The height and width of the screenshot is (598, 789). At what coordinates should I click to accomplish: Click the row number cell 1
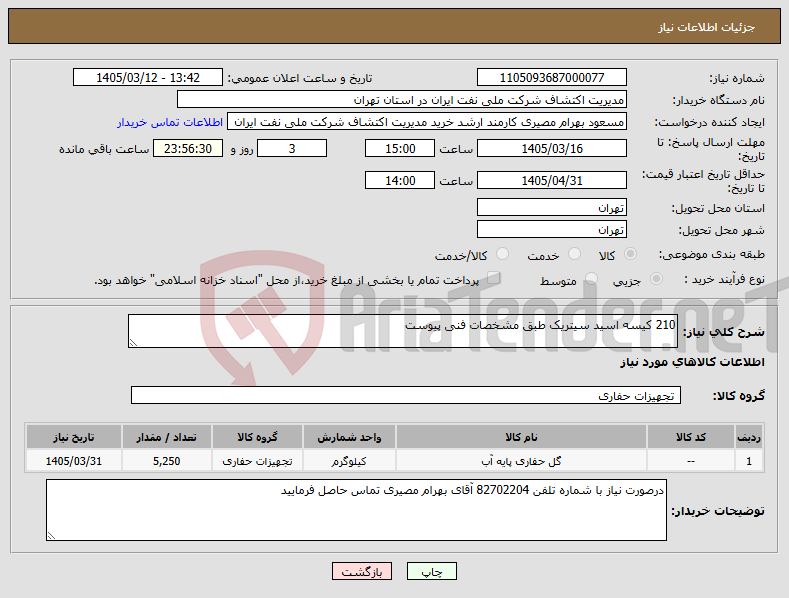749,461
